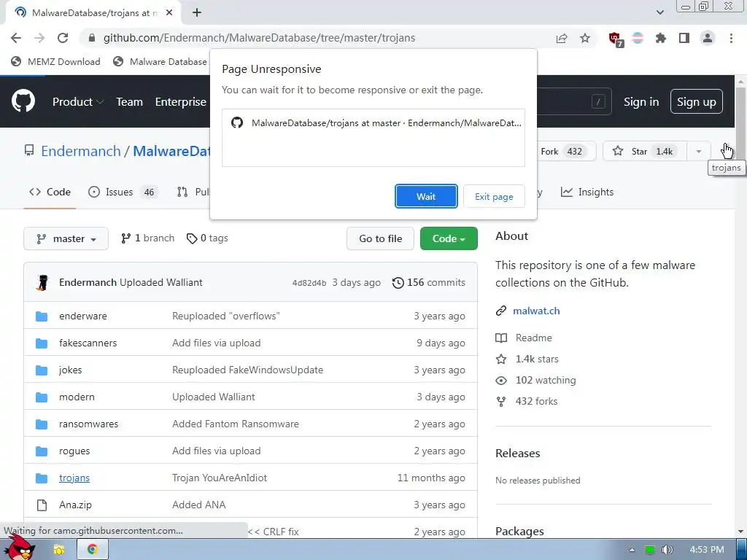
Task: Click the Fork button
Action: [x=566, y=152]
